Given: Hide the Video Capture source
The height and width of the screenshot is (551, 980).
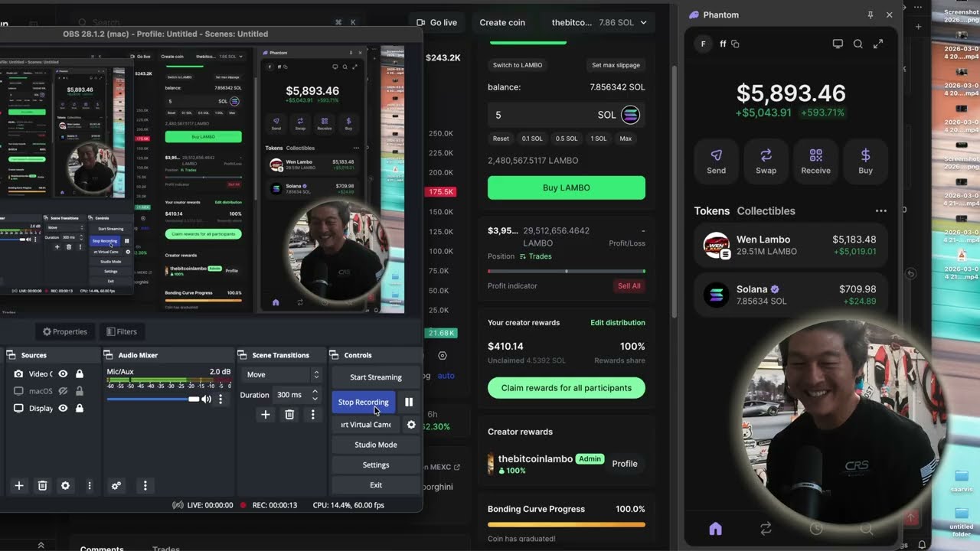Looking at the screenshot, I should (x=63, y=374).
